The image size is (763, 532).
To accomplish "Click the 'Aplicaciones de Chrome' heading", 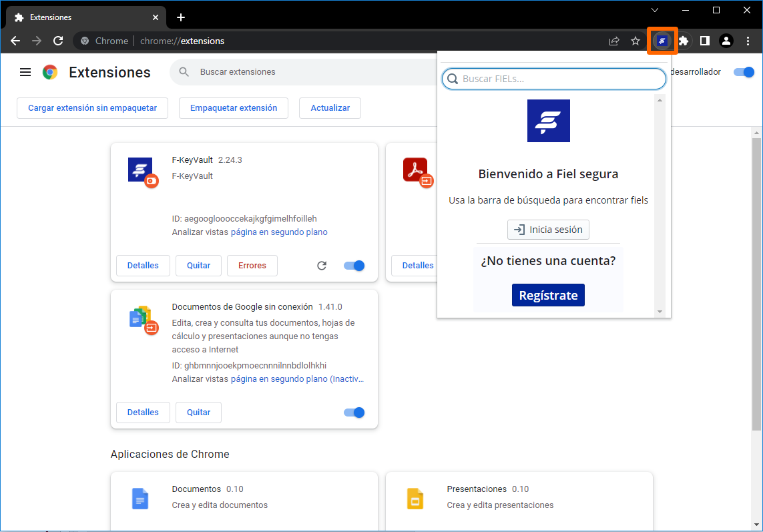I will pyautogui.click(x=170, y=454).
